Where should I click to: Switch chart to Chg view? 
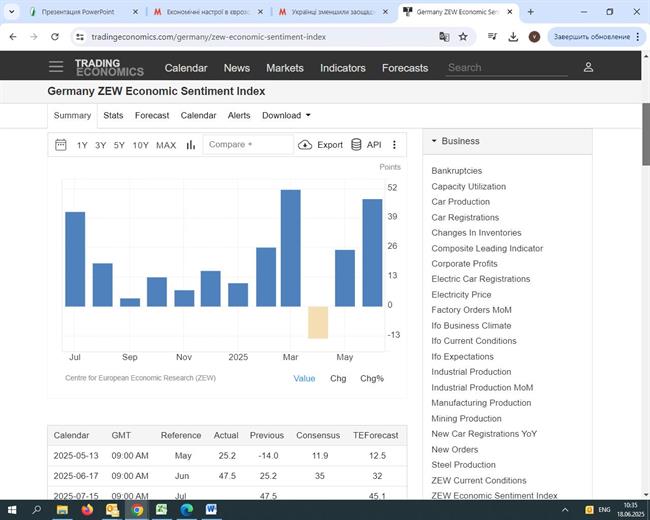[x=338, y=379]
